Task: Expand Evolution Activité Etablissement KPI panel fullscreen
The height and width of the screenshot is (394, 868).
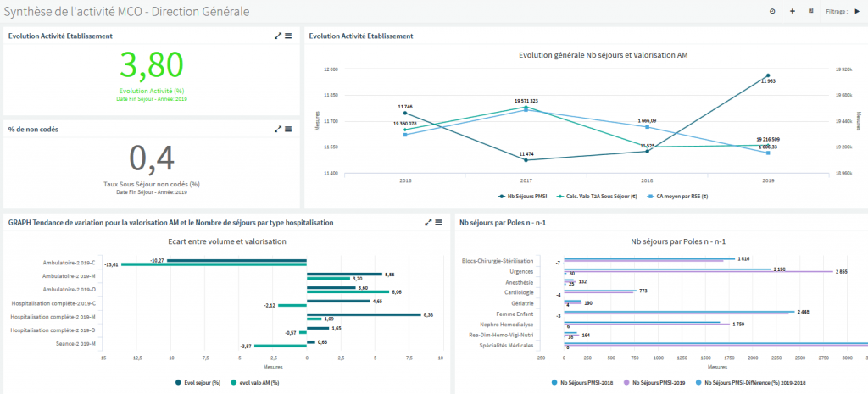Action: (278, 36)
